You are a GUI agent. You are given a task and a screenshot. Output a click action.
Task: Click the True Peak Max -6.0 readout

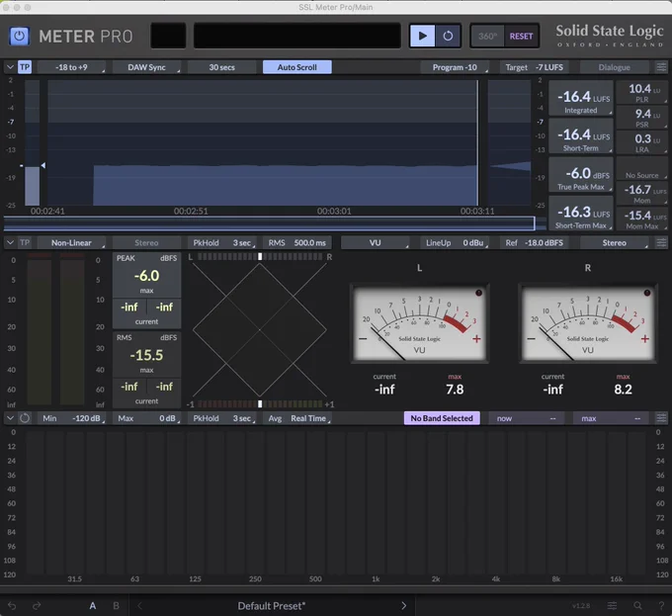pyautogui.click(x=581, y=174)
